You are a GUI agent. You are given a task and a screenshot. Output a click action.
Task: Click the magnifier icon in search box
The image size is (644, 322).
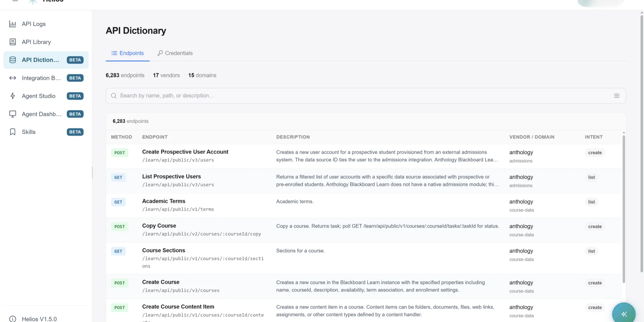click(x=114, y=96)
